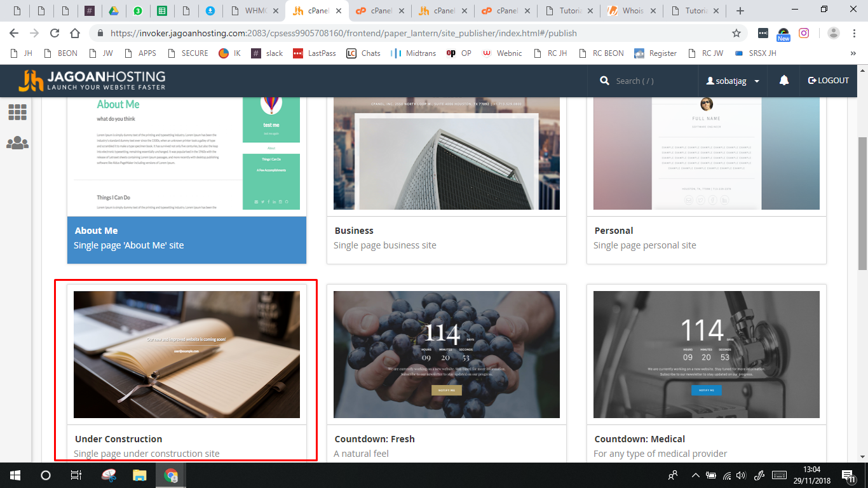
Task: Open the sobatjag user dropdown
Action: pos(733,81)
